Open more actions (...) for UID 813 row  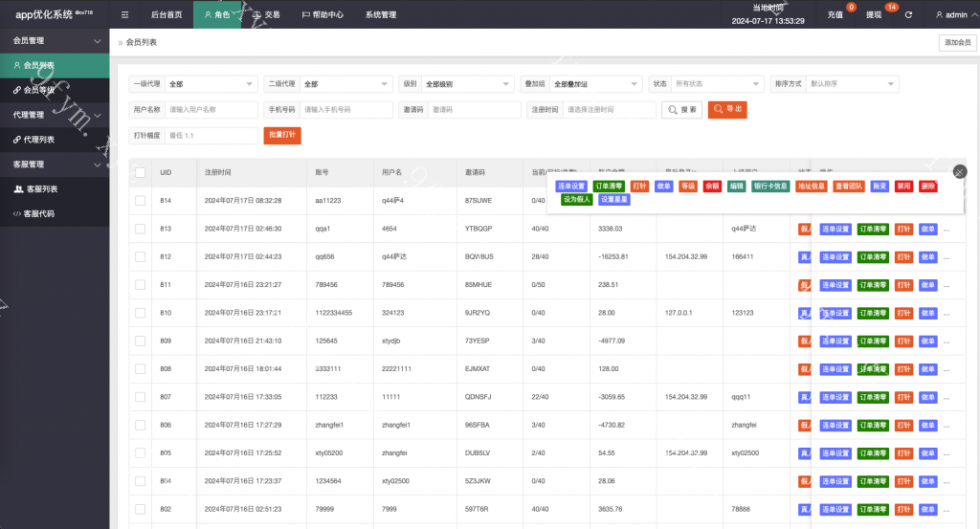click(x=947, y=230)
